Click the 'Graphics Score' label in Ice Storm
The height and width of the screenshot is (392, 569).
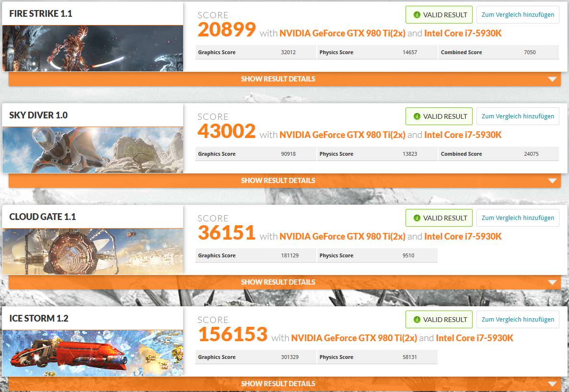pos(217,357)
